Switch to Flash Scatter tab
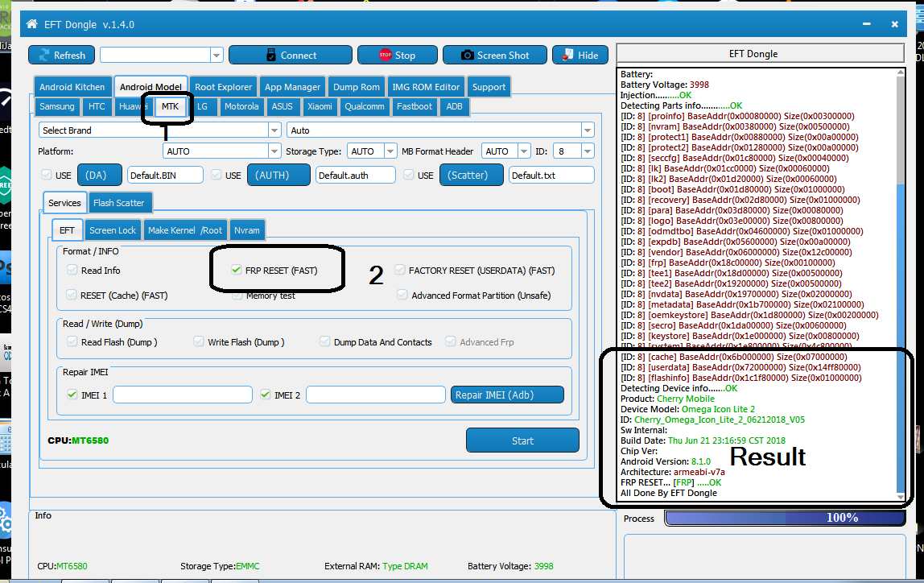This screenshot has width=924, height=583. tap(119, 203)
